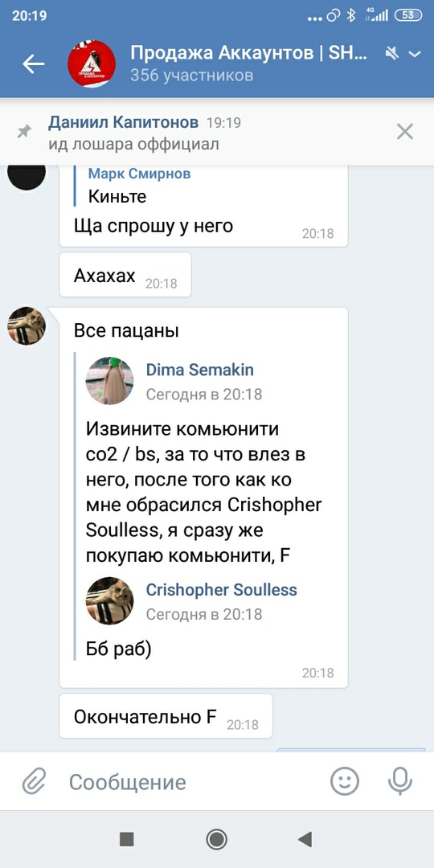Image resolution: width=434 pixels, height=868 pixels.
Task: Tap the Android home circle button
Action: tap(216, 839)
